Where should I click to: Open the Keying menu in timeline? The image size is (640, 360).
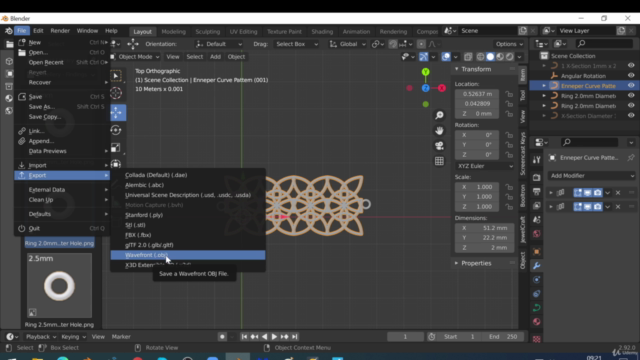[x=73, y=337]
